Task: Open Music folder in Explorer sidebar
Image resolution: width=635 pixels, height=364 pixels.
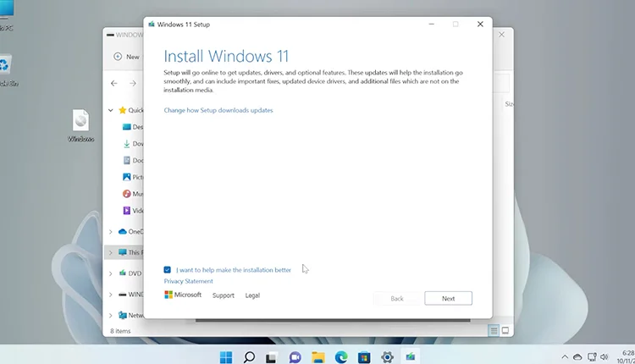Action: [132, 194]
